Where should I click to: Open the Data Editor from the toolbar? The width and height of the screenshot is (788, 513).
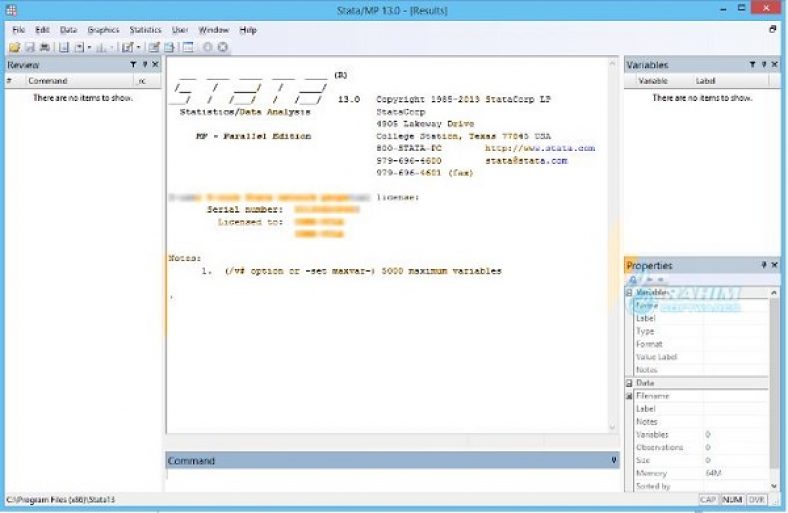[x=154, y=47]
